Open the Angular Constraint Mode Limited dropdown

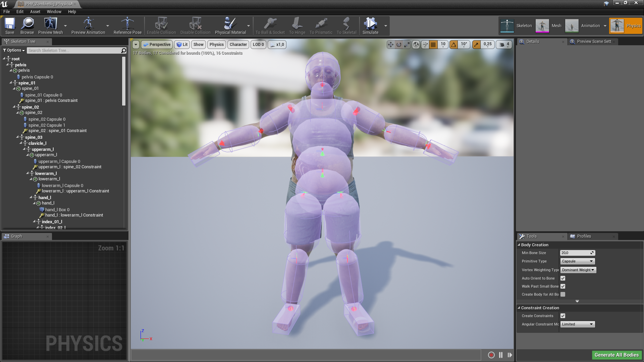click(x=577, y=324)
